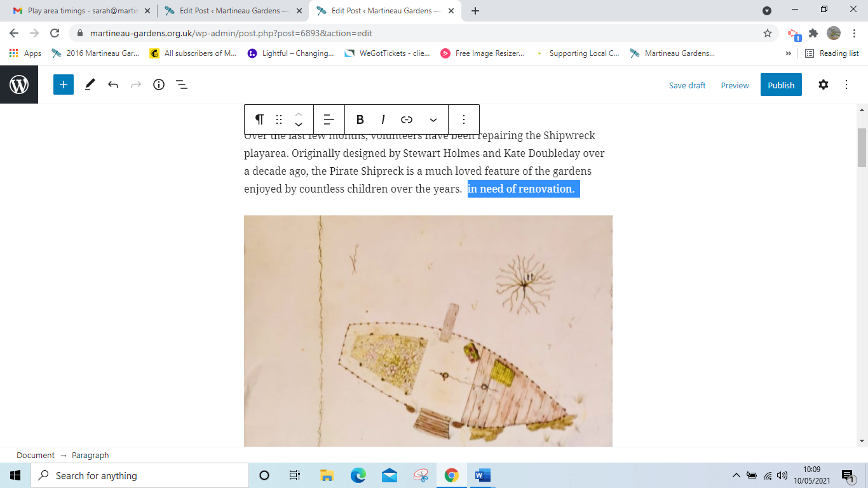Toggle the Settings gear sidebar
868x488 pixels.
823,85
